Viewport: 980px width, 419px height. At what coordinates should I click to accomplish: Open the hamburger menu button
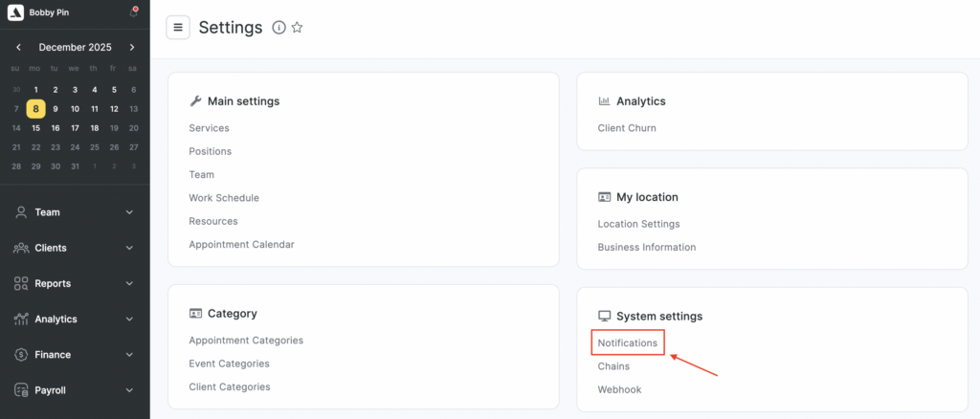178,28
